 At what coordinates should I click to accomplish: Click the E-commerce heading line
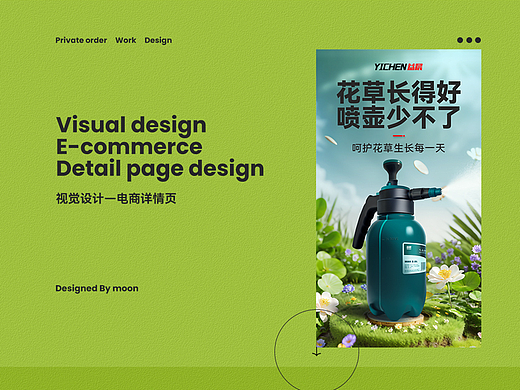[129, 147]
